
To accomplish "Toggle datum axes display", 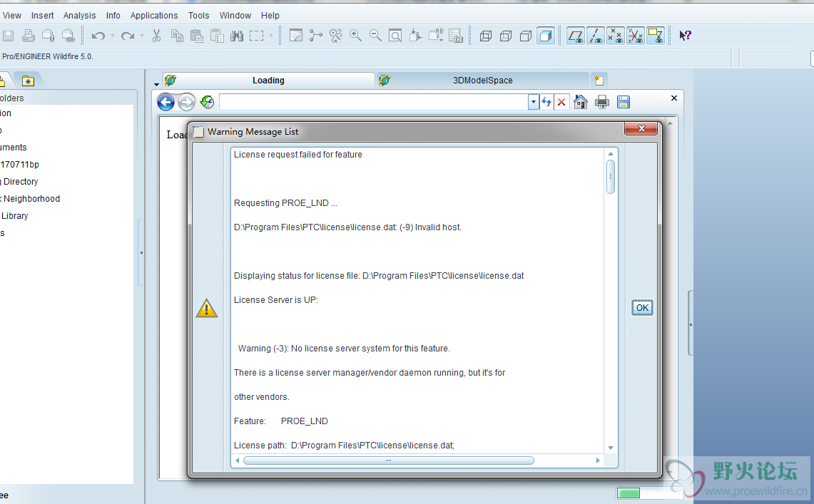I will [596, 36].
